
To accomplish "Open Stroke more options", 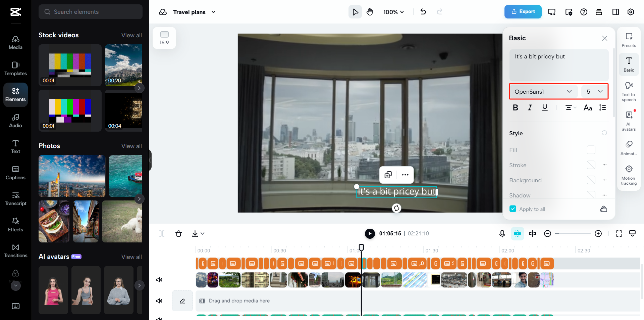I will [604, 165].
